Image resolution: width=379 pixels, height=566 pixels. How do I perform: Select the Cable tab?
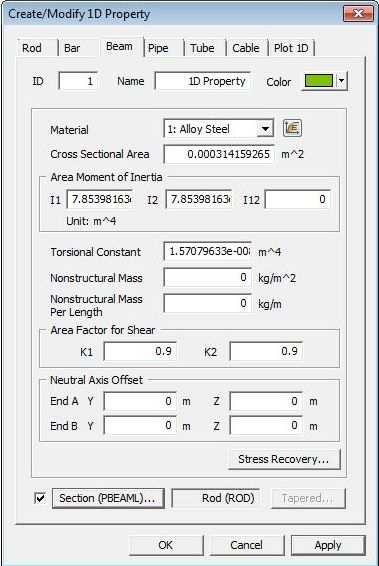pos(246,48)
